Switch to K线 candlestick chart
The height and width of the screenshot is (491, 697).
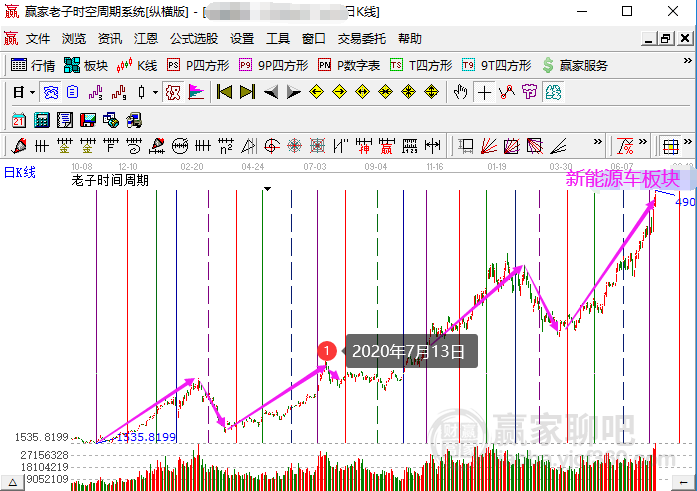point(137,65)
